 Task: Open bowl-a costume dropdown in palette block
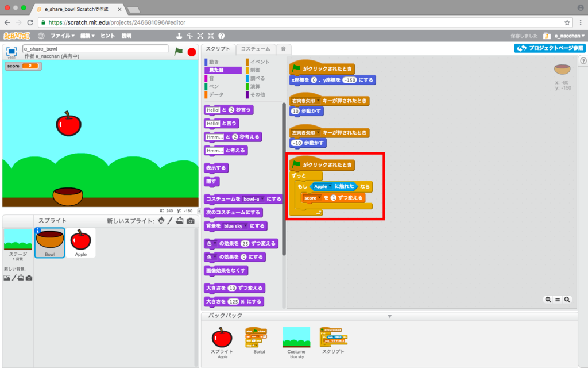point(262,199)
